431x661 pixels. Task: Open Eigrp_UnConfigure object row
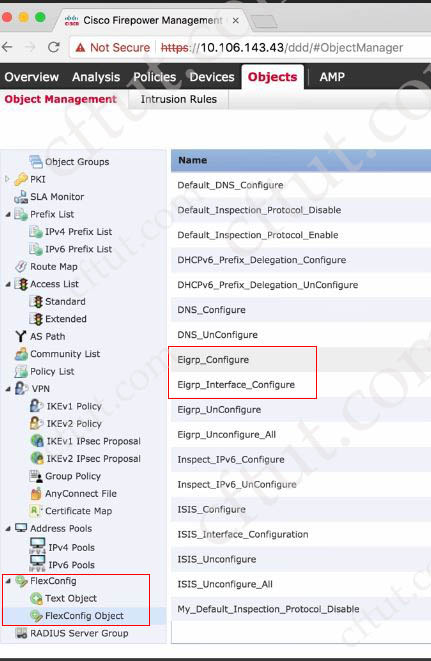point(301,409)
